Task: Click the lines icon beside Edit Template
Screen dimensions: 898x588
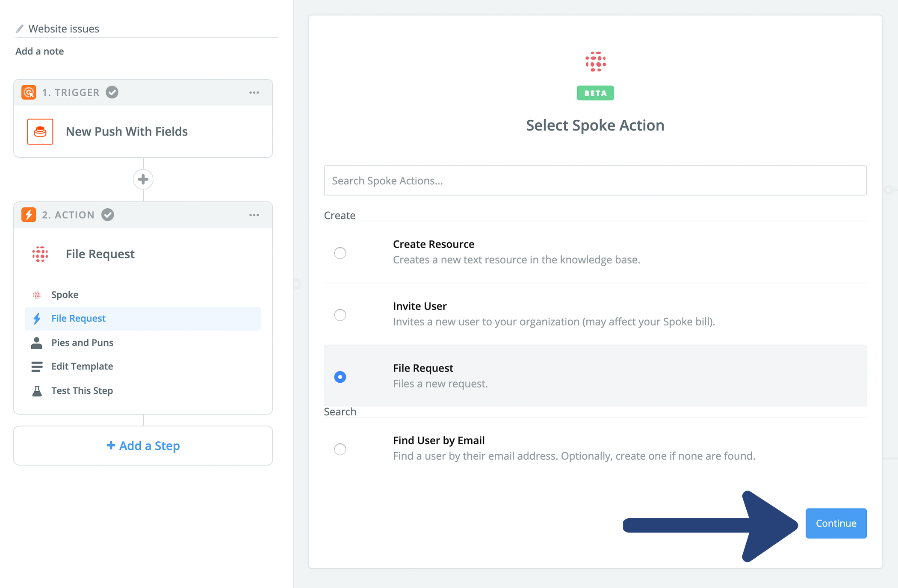Action: coord(37,366)
